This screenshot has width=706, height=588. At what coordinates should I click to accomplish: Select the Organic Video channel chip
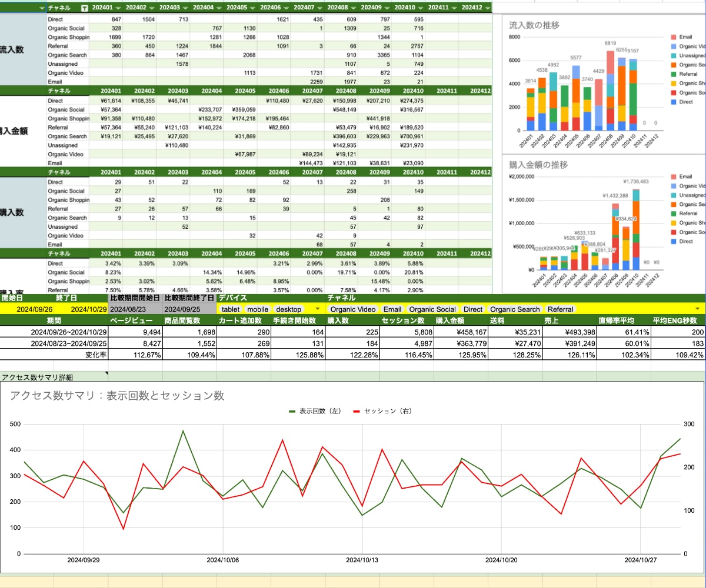pos(353,309)
